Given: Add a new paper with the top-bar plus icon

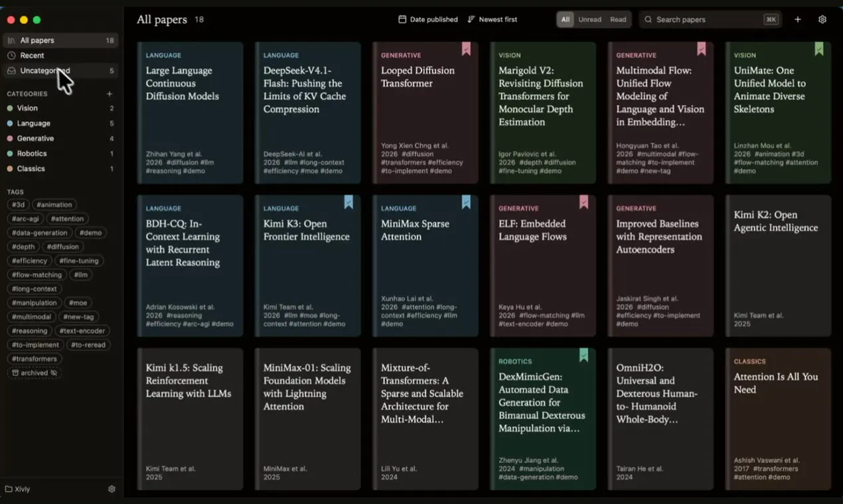Looking at the screenshot, I should click(798, 20).
